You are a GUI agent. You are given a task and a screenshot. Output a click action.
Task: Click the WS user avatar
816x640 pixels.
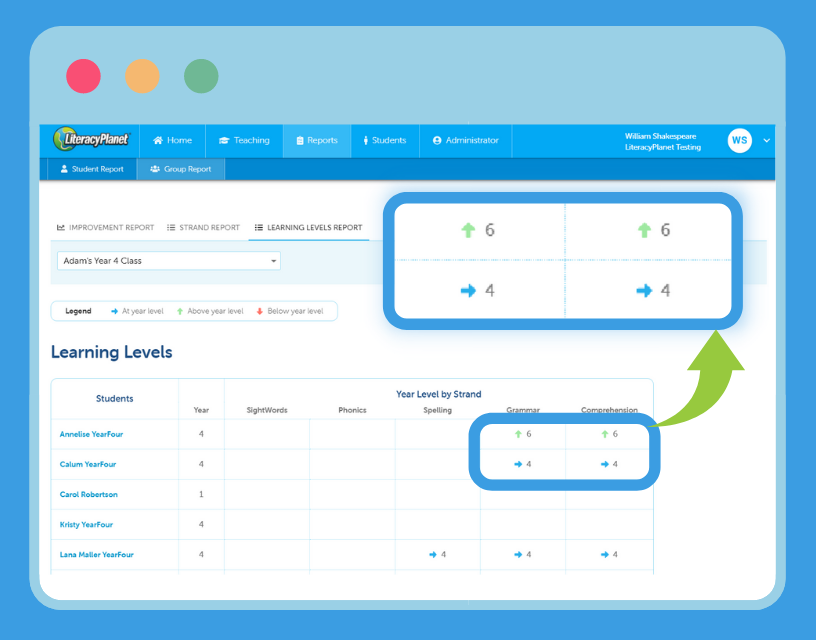point(739,141)
